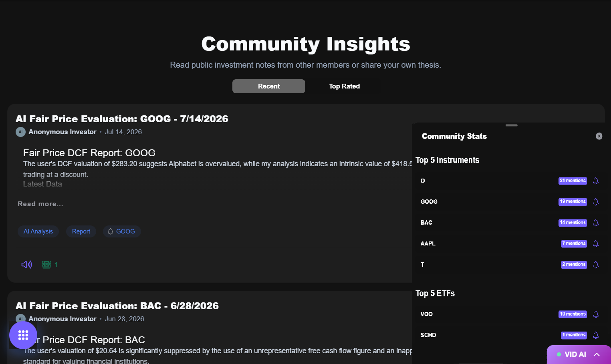Toggle alert bell for O instrument
611x364 pixels.
596,181
